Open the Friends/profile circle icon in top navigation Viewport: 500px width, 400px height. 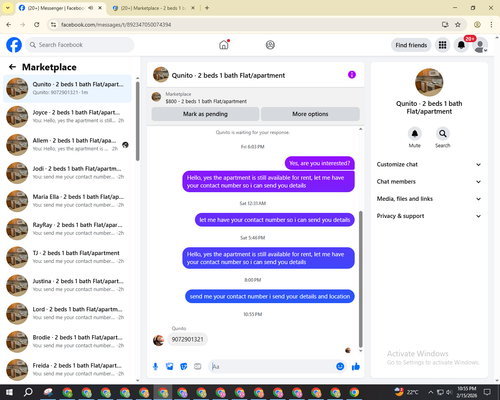[x=270, y=45]
